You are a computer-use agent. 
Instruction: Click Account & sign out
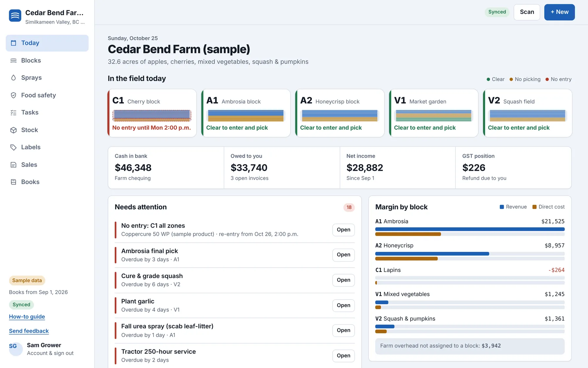(x=50, y=353)
